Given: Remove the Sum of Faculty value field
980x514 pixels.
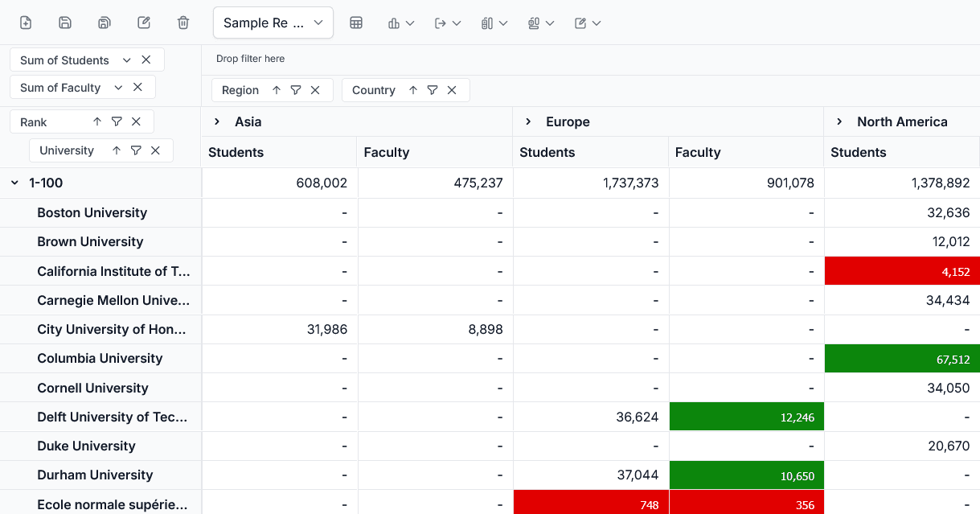Looking at the screenshot, I should click(137, 87).
